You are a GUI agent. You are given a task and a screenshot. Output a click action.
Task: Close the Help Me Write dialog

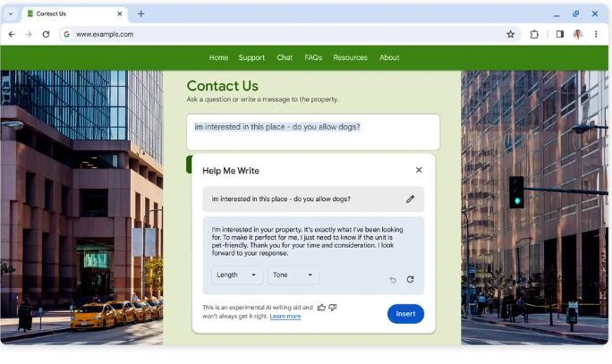tap(419, 170)
